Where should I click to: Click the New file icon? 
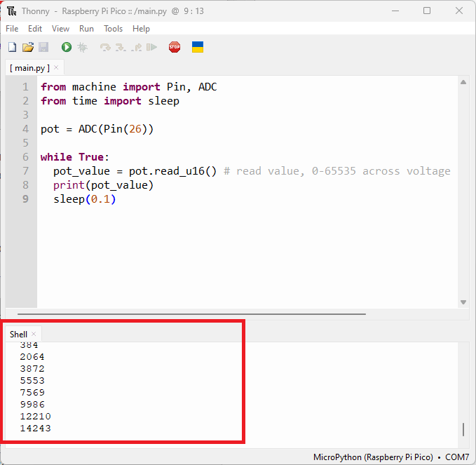(12, 47)
